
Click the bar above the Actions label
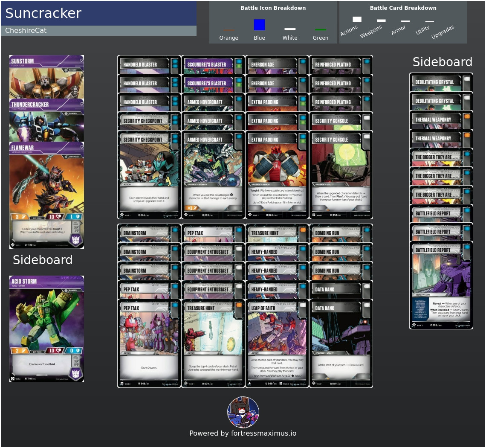point(357,19)
